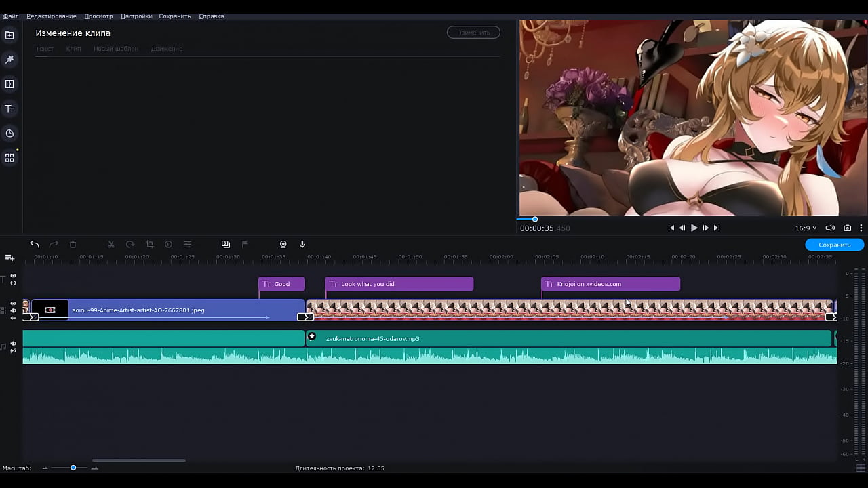Record voiceover with the microphone icon
The width and height of the screenshot is (868, 488).
[302, 244]
